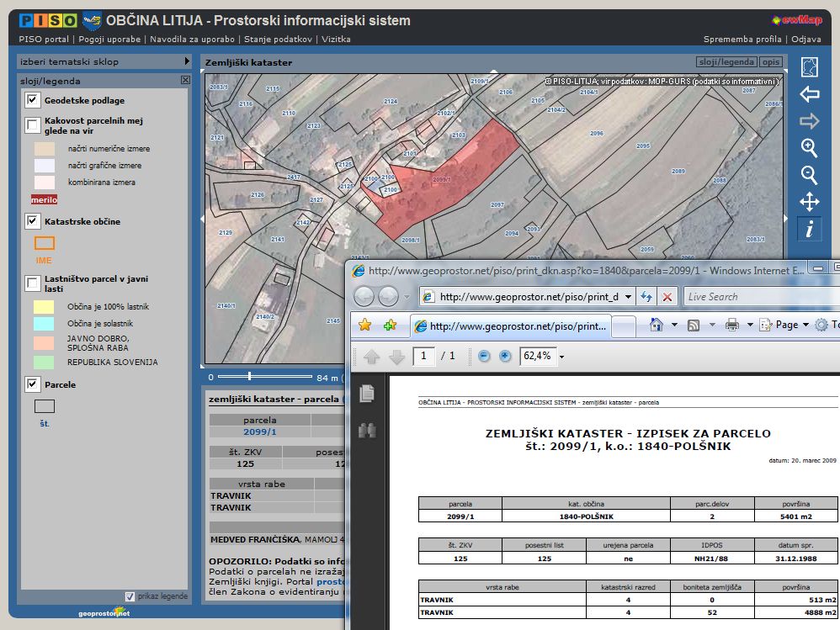
Task: Click the browser print icon
Action: point(731,325)
